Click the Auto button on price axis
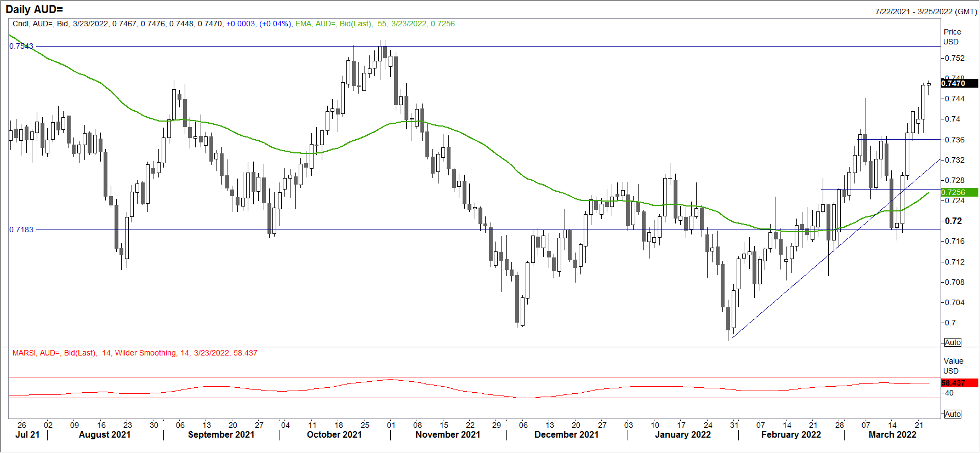The width and height of the screenshot is (980, 453). point(953,342)
